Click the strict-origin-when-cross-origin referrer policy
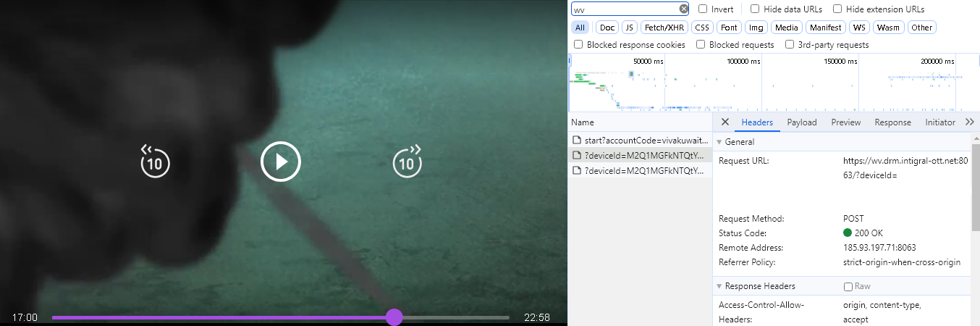This screenshot has height=326, width=980. click(902, 262)
